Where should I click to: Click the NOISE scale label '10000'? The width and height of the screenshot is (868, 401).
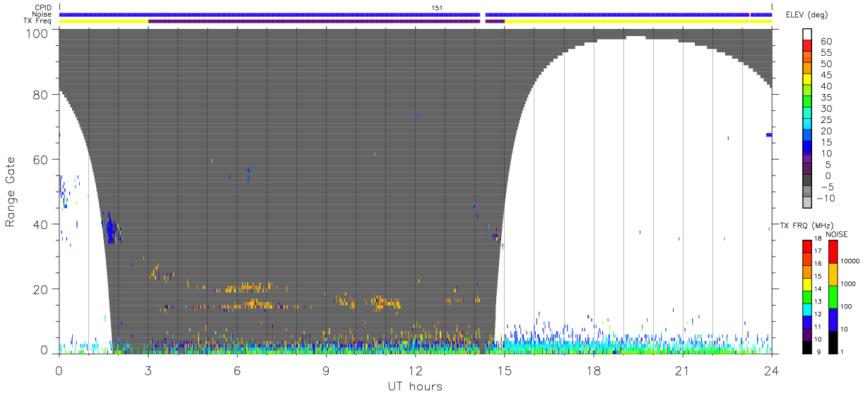click(x=850, y=262)
